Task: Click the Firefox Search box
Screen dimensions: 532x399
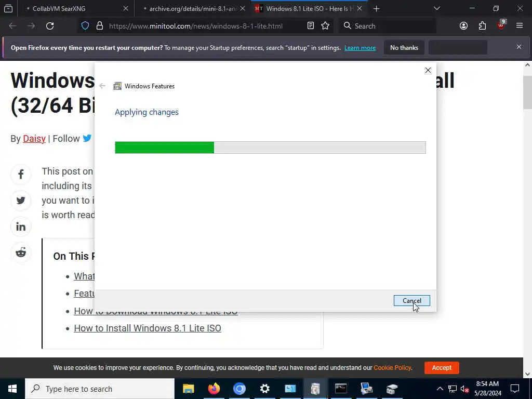Action: coord(388,26)
